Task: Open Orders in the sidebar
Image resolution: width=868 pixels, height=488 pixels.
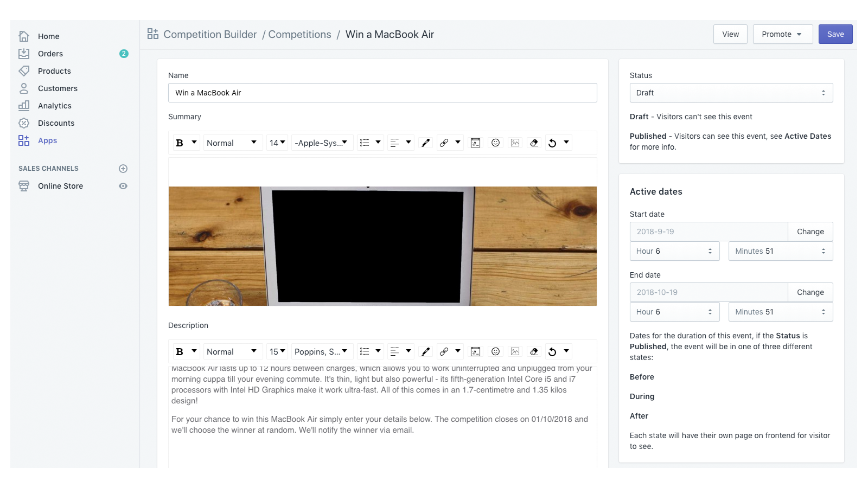Action: (x=50, y=54)
